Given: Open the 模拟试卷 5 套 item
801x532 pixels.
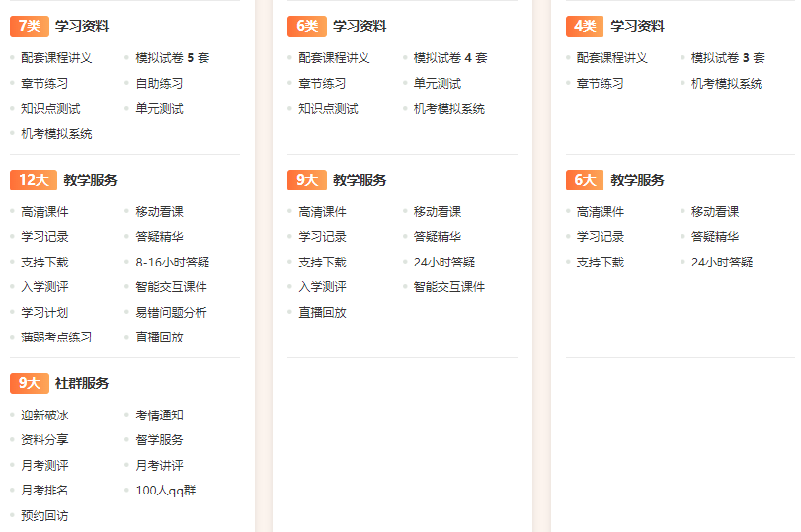Looking at the screenshot, I should [172, 58].
